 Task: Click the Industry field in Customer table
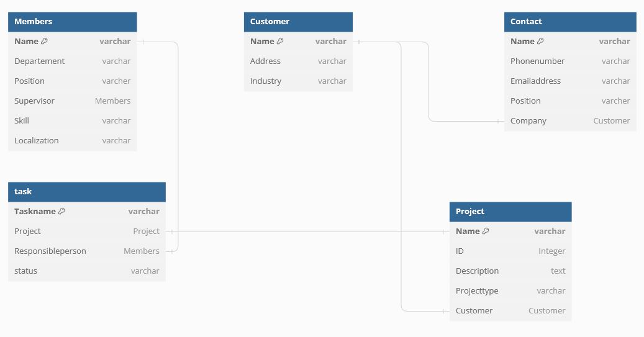298,81
